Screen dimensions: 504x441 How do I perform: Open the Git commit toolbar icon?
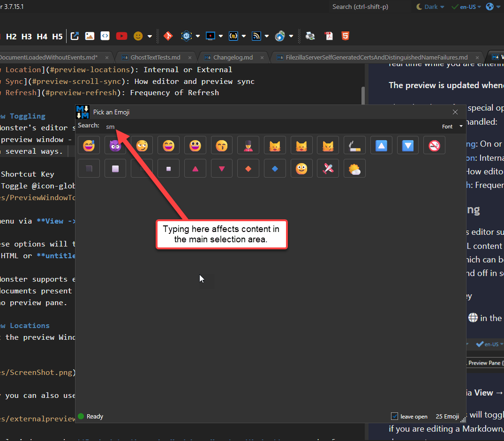[168, 36]
